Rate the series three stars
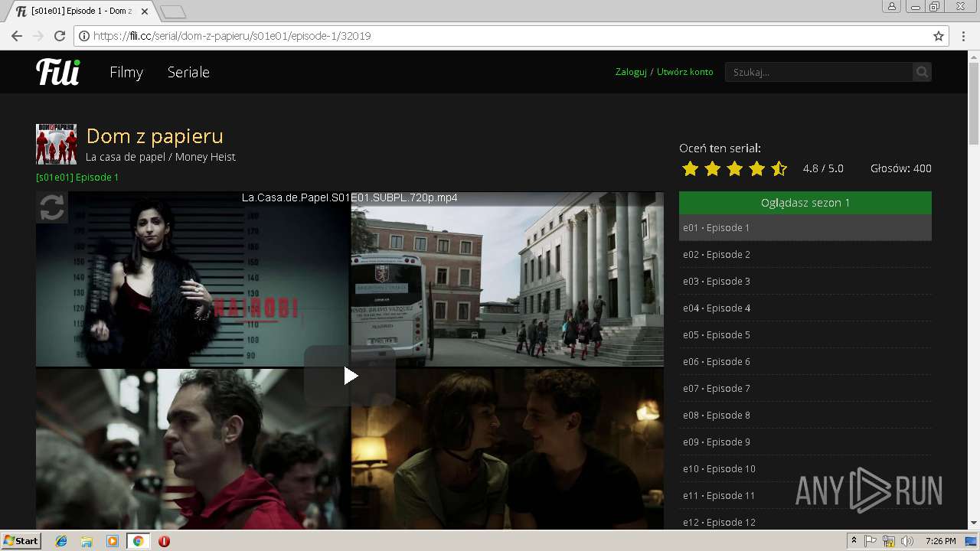980x551 pixels. coord(734,168)
